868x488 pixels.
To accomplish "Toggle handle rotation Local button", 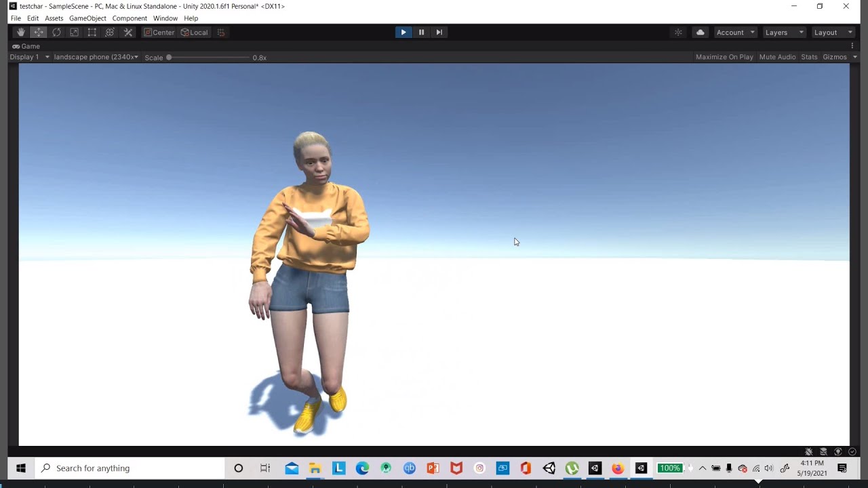I will (194, 33).
